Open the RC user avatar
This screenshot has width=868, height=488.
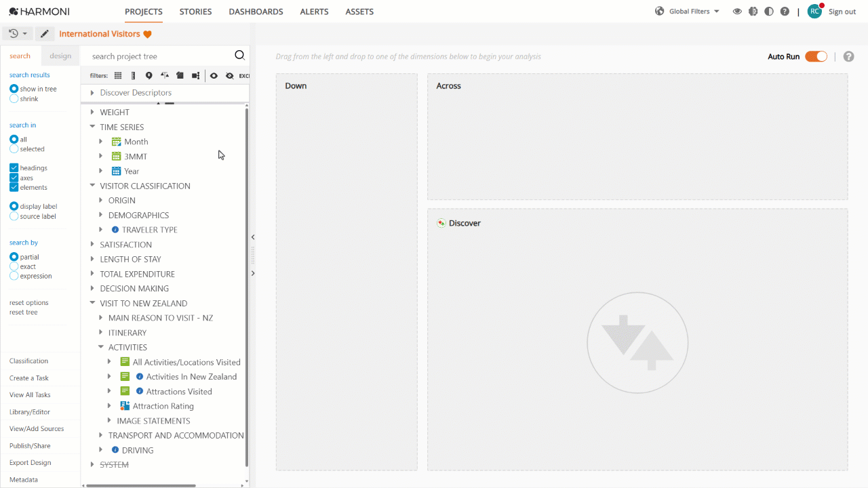coord(814,12)
